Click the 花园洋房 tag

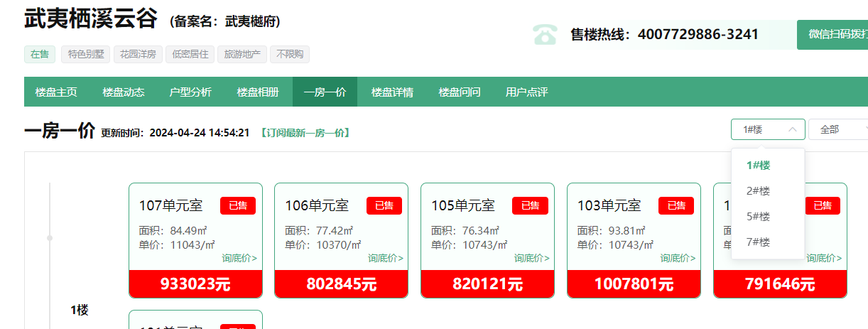pyautogui.click(x=136, y=55)
